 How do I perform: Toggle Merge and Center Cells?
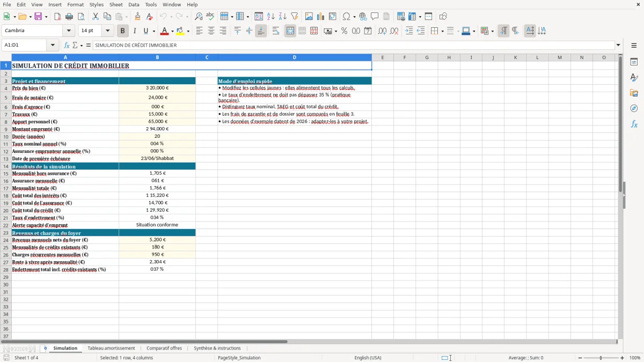click(290, 31)
